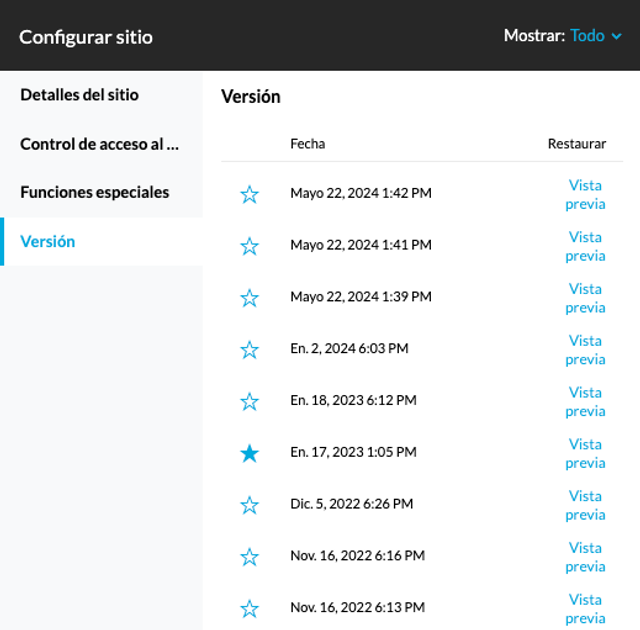Viewport: 640px width, 630px height.
Task: Star the En. 2, 2024 6:03 PM version
Action: pos(249,350)
